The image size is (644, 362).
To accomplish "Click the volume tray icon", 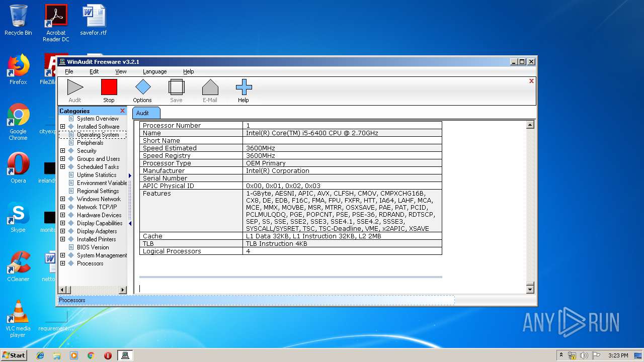I will click(584, 355).
